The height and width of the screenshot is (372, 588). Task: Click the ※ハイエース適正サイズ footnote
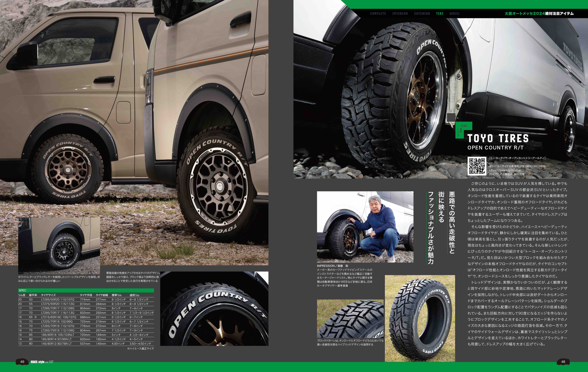[x=140, y=349]
